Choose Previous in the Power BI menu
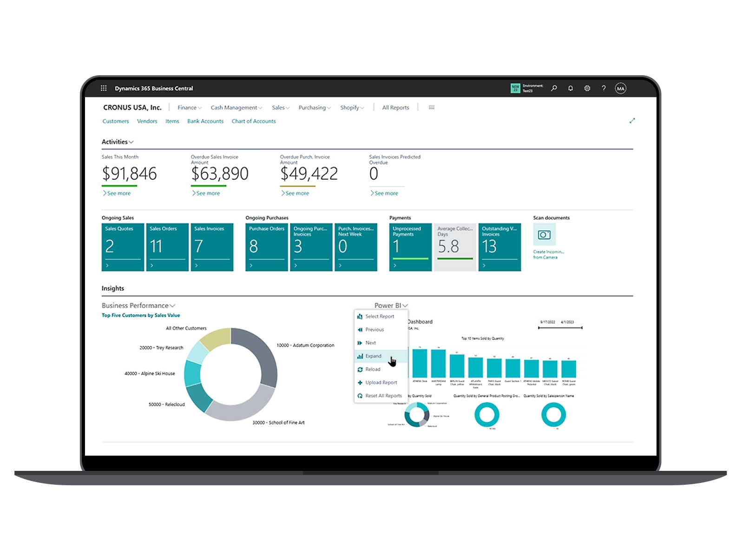 click(x=381, y=330)
